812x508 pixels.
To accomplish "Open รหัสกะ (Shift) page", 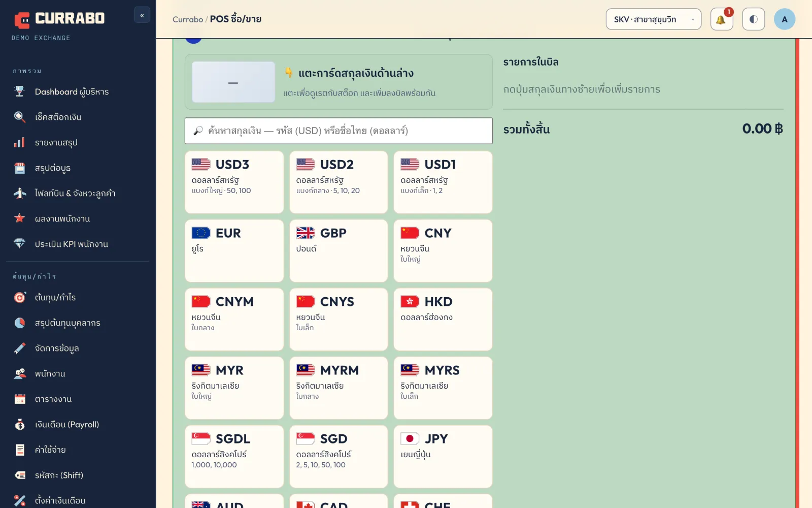I will click(78, 475).
